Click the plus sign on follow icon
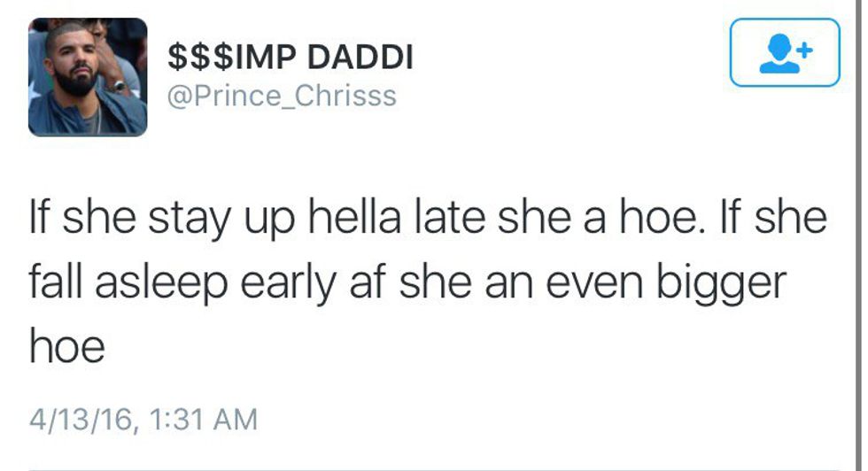 [x=805, y=49]
